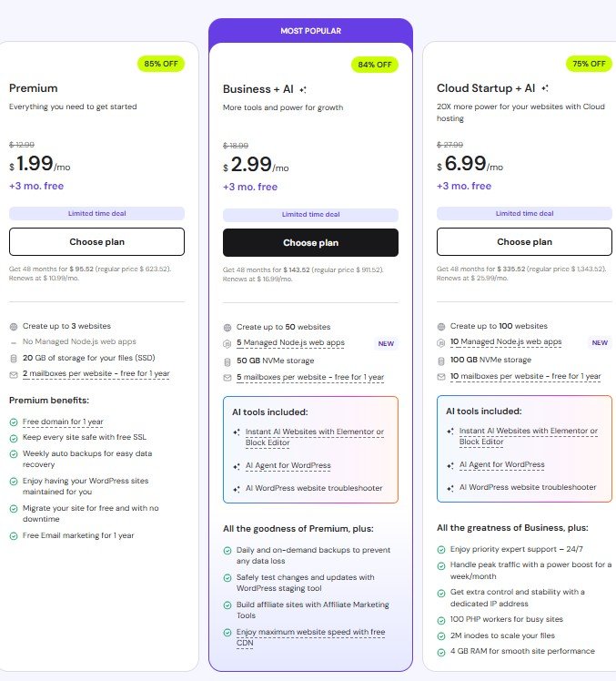The width and height of the screenshot is (616, 681).
Task: Choose the Premium plan
Action: [x=96, y=242]
